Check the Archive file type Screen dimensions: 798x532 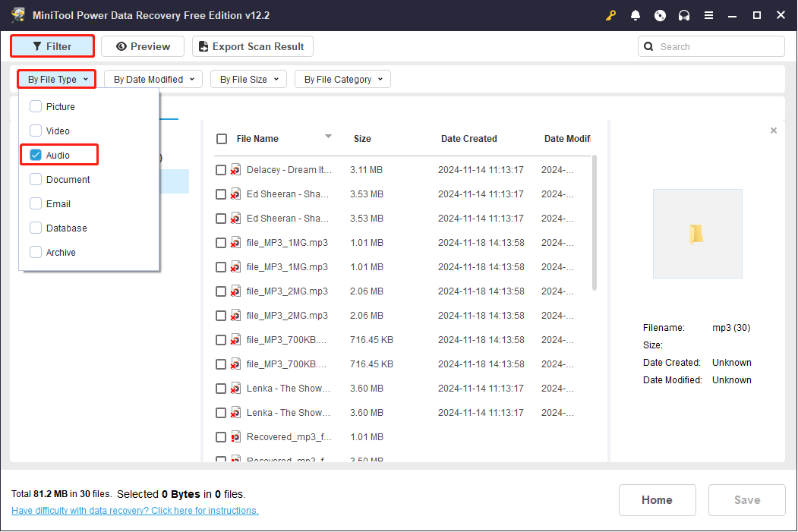[36, 252]
